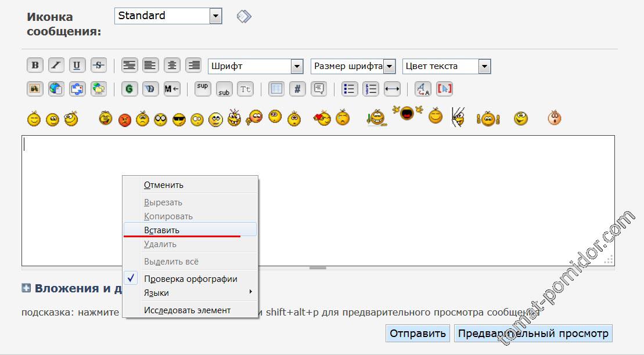Screen dimensions: 644x355
Task: Insert subscript with sub button
Action: coord(224,89)
